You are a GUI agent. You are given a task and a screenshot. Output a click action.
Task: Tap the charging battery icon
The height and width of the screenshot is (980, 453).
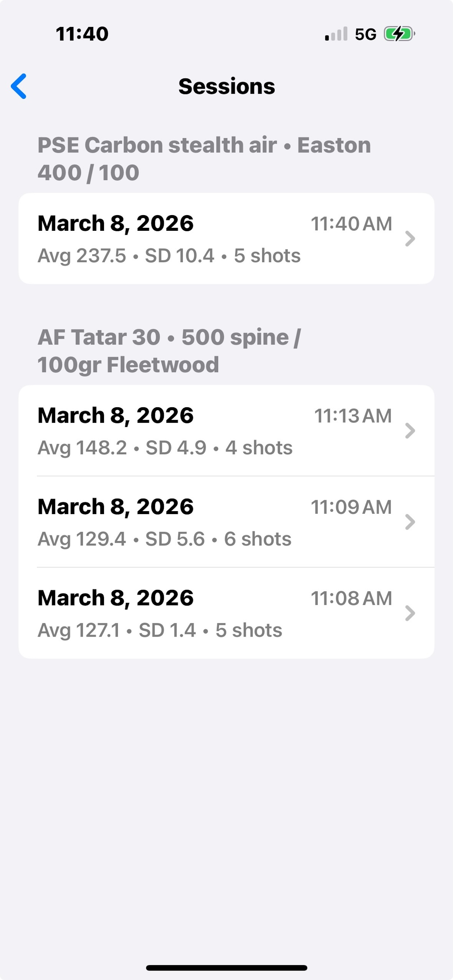[399, 34]
